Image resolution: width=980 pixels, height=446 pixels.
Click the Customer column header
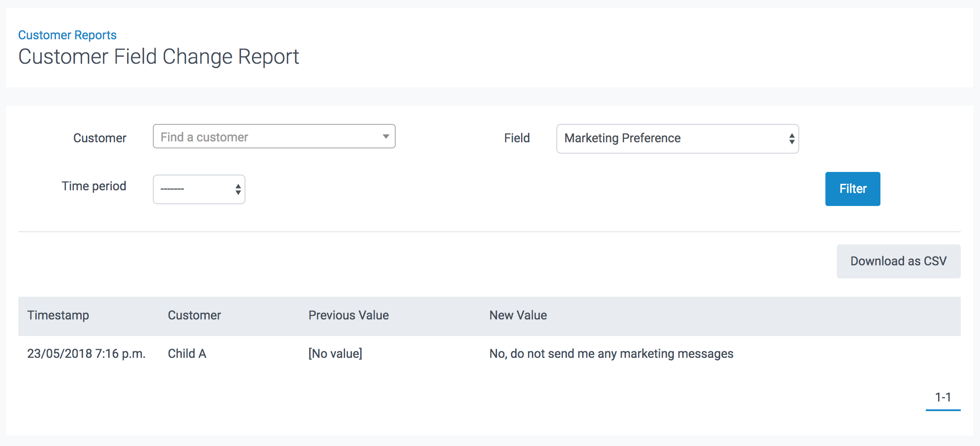194,315
